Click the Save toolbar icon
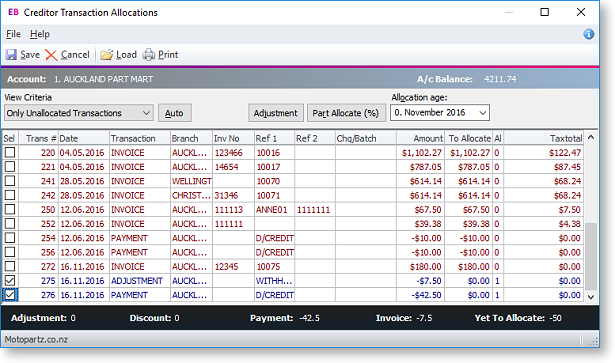Viewport: 615px width, 363px height. click(11, 54)
